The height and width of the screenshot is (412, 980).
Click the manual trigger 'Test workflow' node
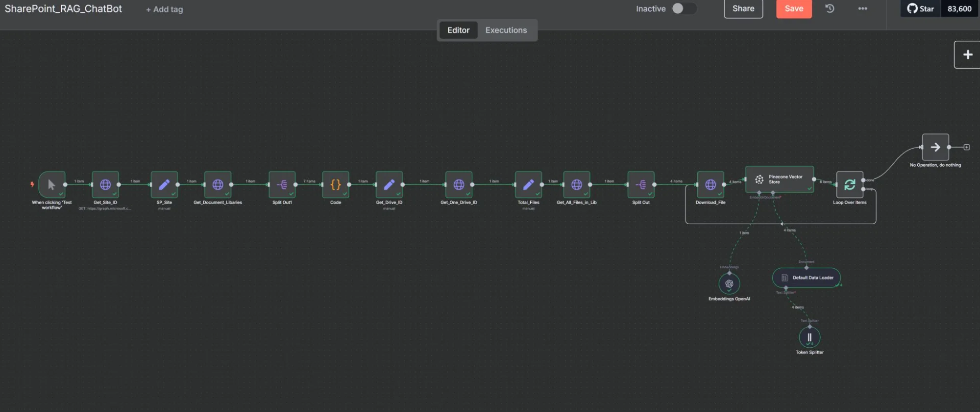[x=51, y=185]
